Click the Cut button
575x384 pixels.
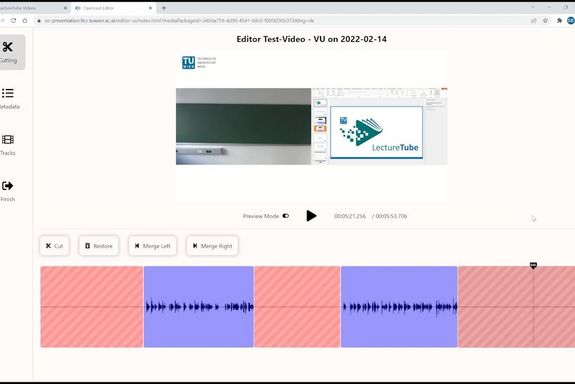click(x=54, y=246)
